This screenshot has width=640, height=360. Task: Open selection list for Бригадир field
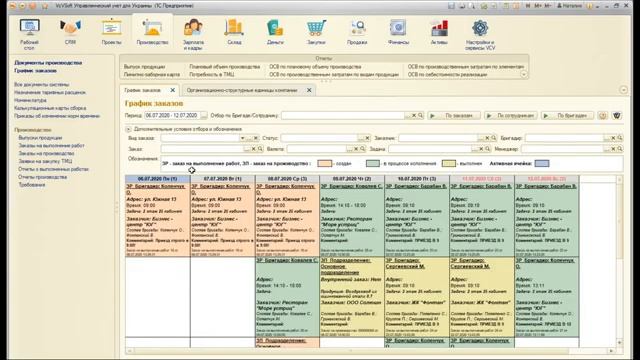pos(607,138)
